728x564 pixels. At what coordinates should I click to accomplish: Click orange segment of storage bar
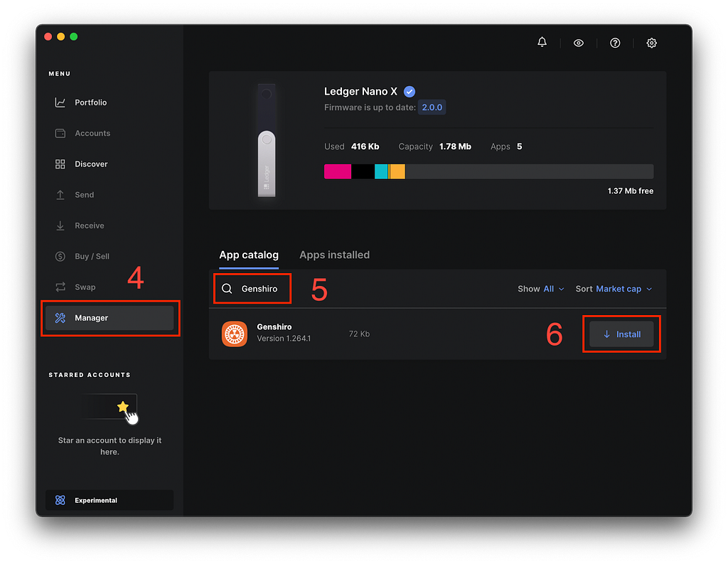[397, 171]
